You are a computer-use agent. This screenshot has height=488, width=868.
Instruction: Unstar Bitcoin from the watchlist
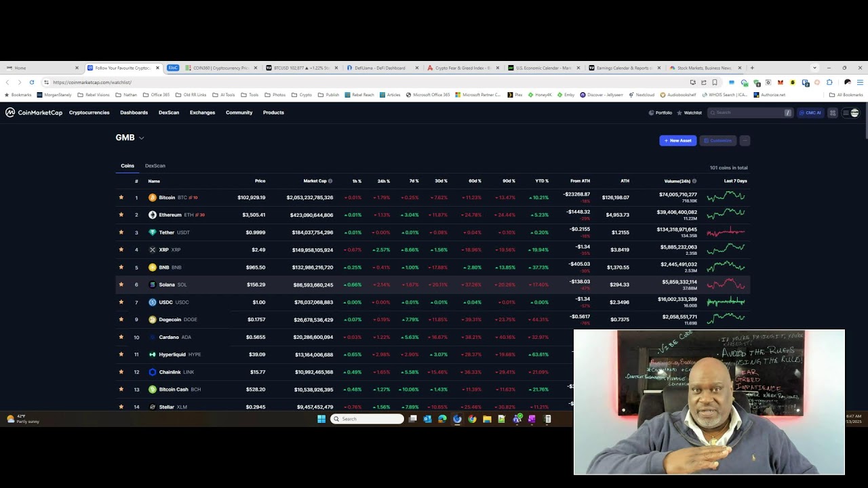coord(121,197)
